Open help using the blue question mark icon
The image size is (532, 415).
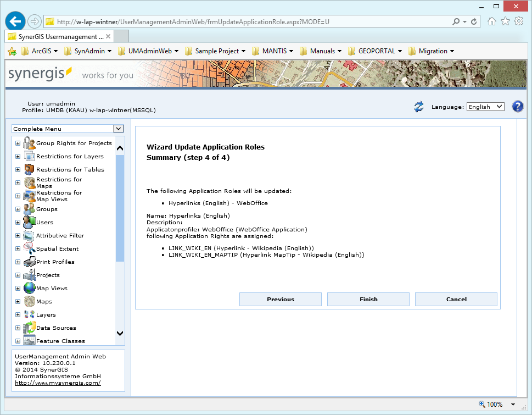(x=517, y=106)
